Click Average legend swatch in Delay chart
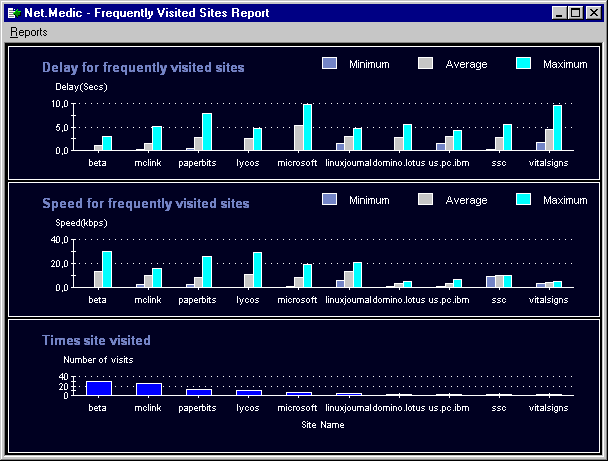Viewport: 608px width, 461px height. [x=425, y=64]
